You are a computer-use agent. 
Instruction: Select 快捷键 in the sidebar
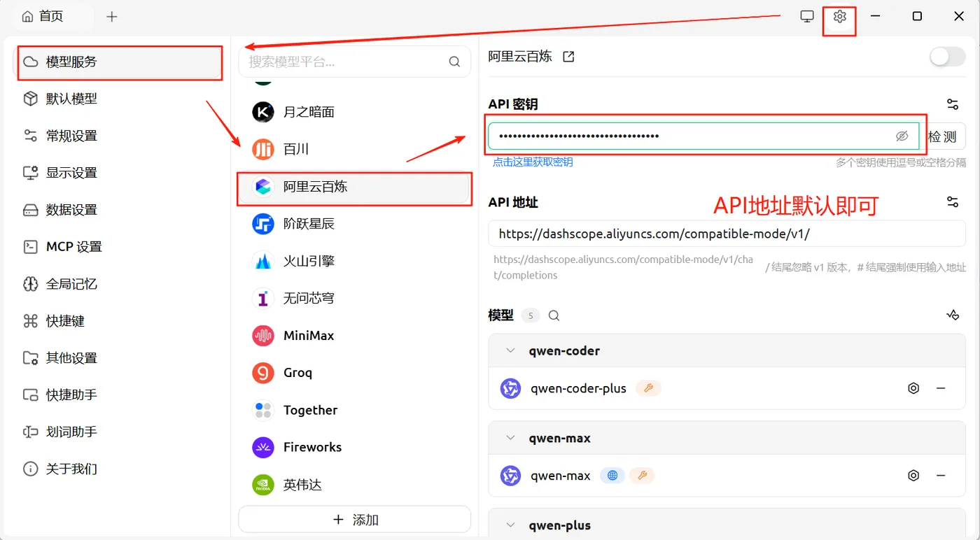pos(120,321)
